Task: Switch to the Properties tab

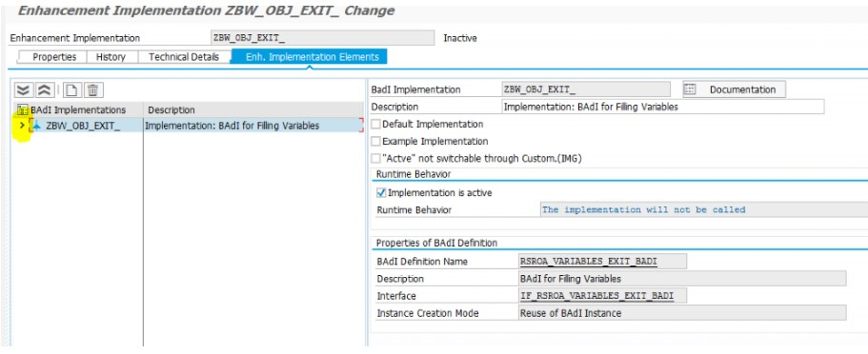Action: 53,57
